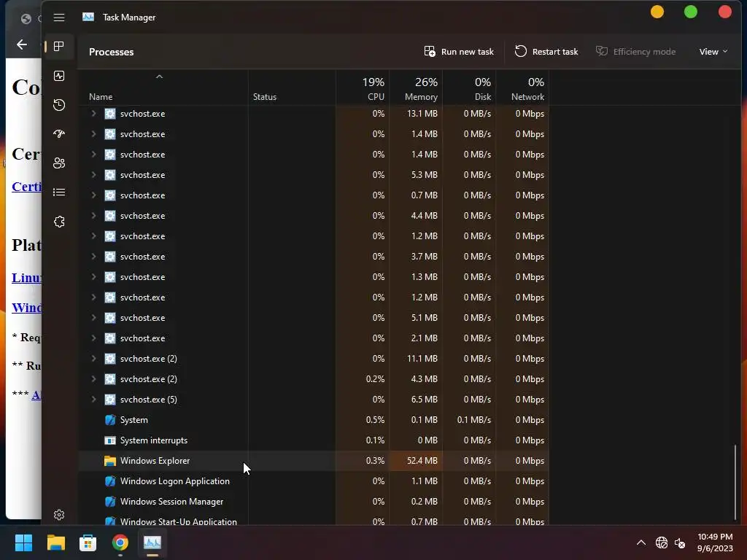Viewport: 747px width, 560px height.
Task: Open the Startup apps page icon
Action: 59,134
